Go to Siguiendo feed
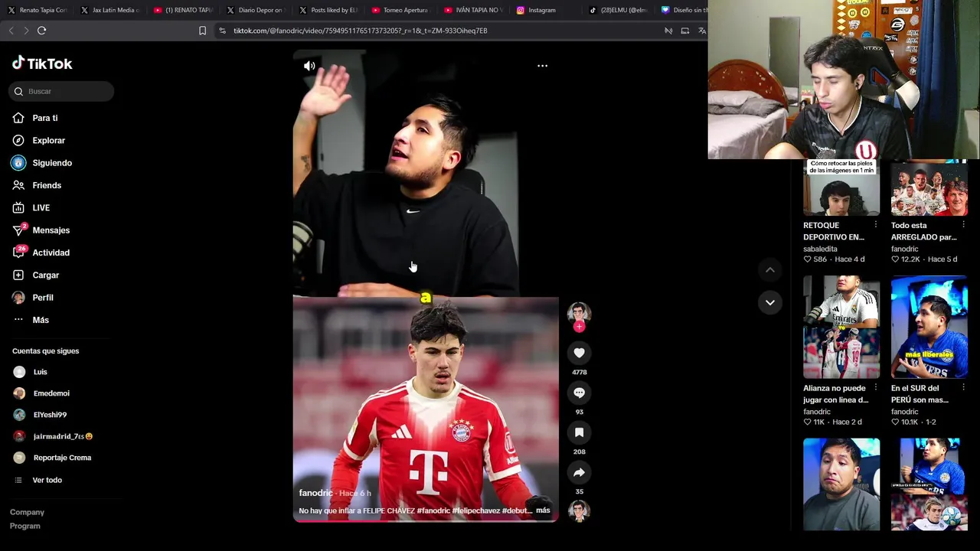Viewport: 980px width, 551px height. [x=42, y=163]
